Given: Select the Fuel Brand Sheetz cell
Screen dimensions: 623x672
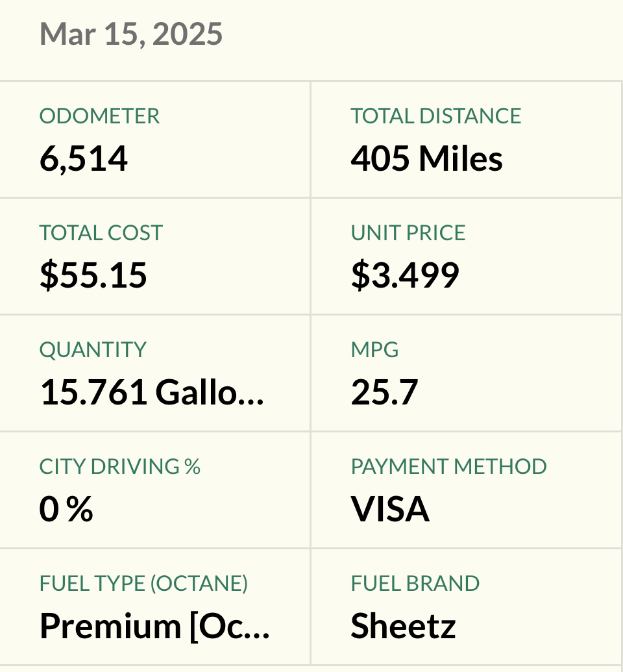Looking at the screenshot, I should (x=467, y=607).
